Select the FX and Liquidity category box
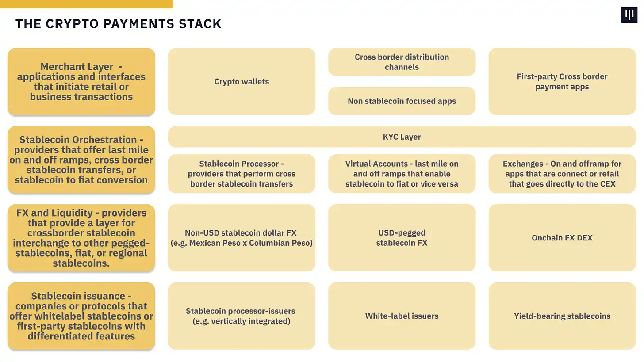The image size is (644, 362). (81, 238)
